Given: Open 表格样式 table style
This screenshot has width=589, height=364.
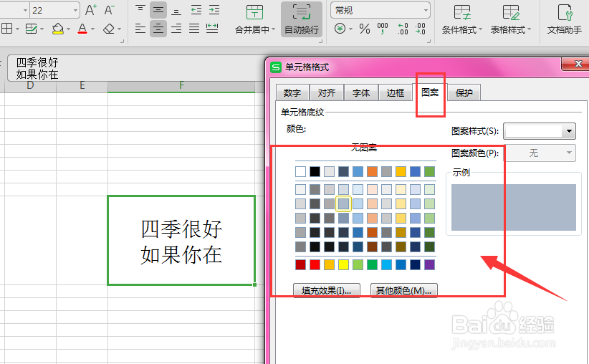Looking at the screenshot, I should point(510,19).
